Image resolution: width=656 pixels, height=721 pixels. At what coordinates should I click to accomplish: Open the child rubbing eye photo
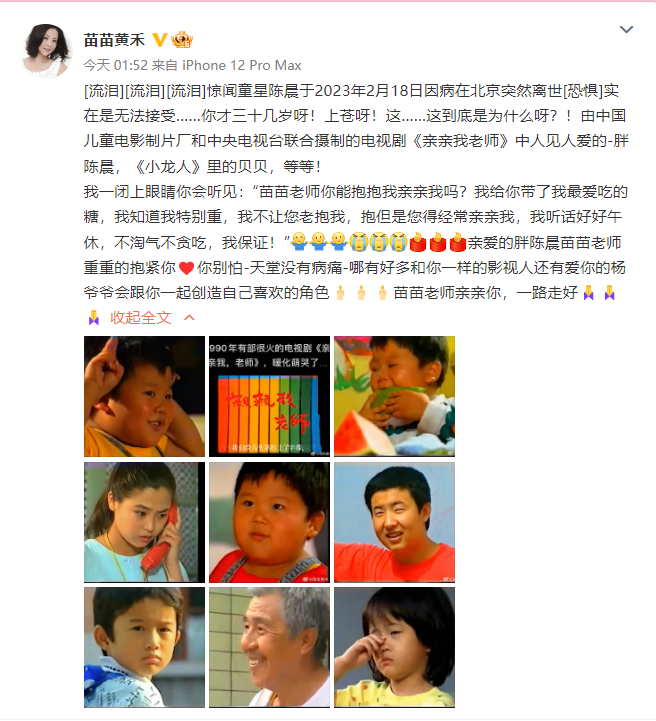[394, 647]
